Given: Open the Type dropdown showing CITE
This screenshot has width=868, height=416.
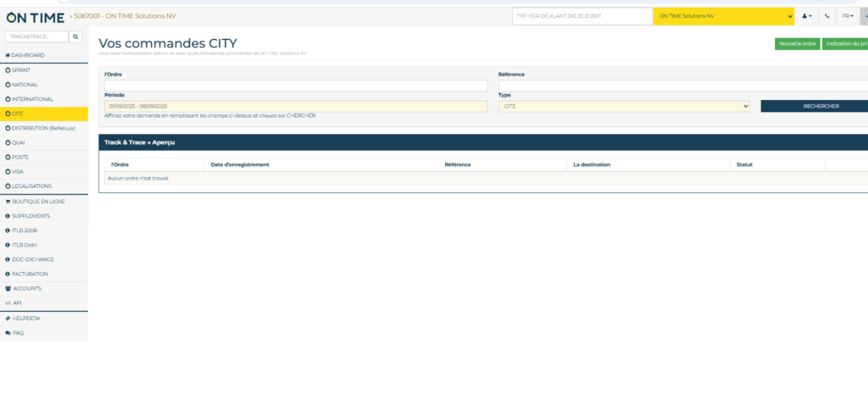Looking at the screenshot, I should pyautogui.click(x=624, y=106).
